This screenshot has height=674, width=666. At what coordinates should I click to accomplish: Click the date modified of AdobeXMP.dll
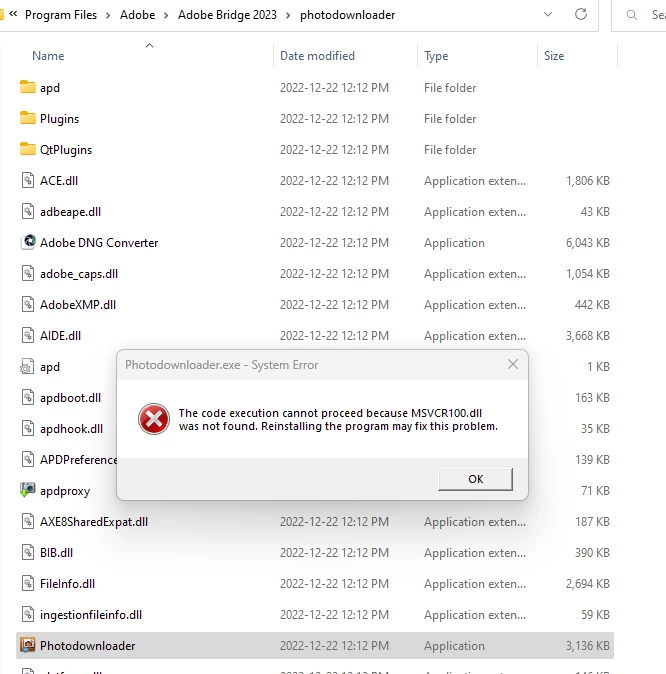[334, 305]
